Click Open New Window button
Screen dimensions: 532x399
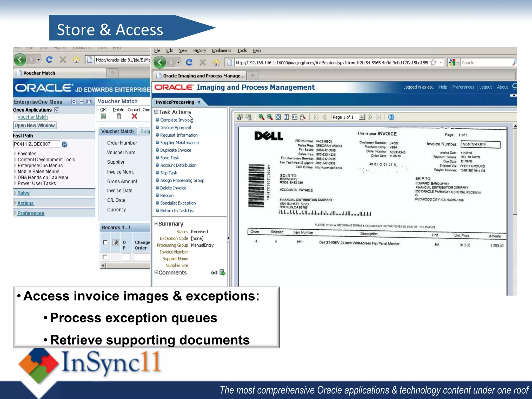(x=35, y=125)
